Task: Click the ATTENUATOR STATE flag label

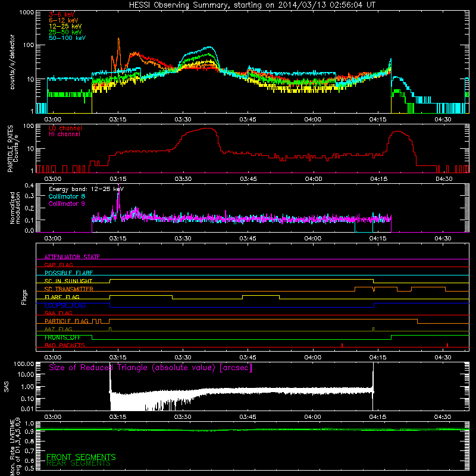Action: (72, 257)
